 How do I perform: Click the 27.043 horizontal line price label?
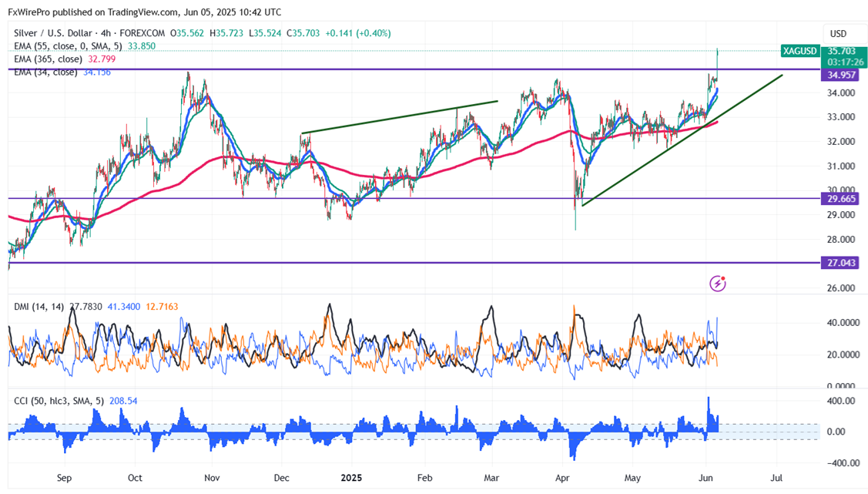841,263
